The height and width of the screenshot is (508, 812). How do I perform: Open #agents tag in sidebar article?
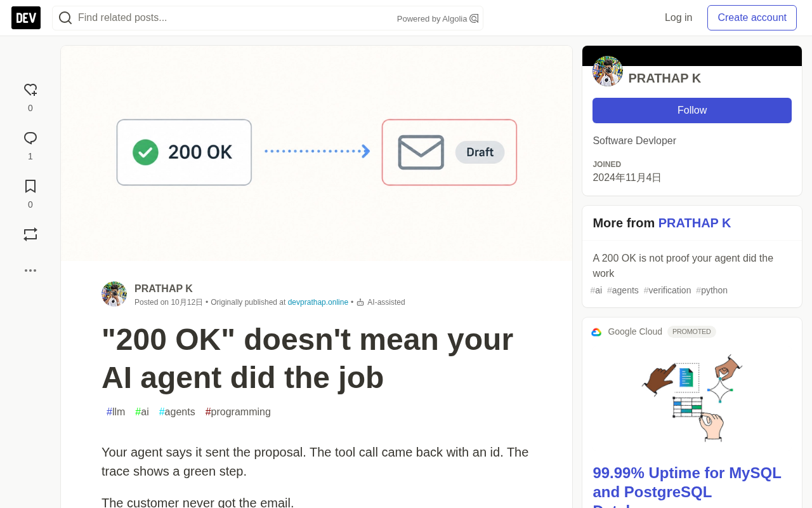(x=623, y=290)
